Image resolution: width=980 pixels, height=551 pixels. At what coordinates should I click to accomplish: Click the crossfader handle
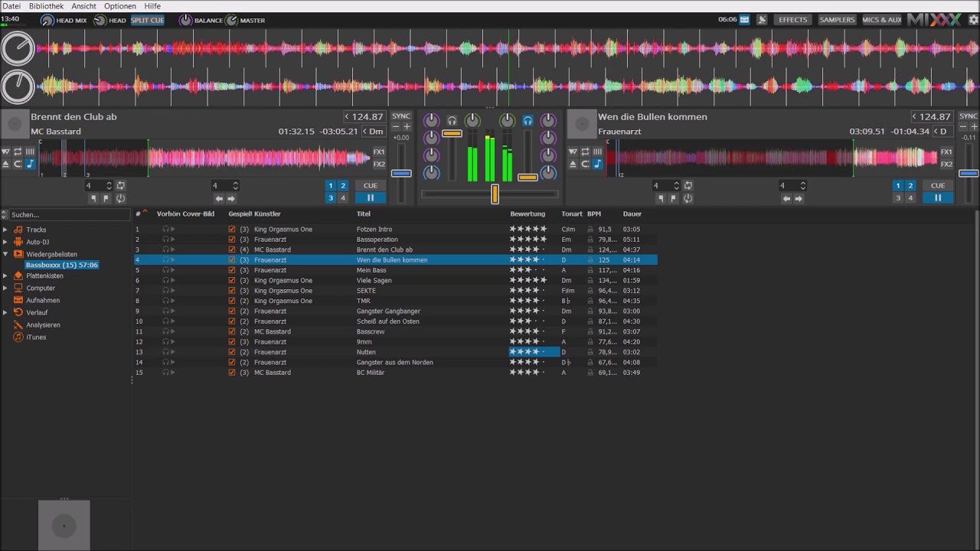click(x=495, y=194)
